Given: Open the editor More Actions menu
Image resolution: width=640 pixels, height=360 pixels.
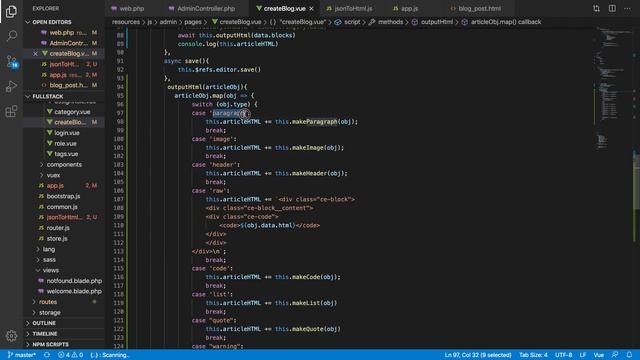Looking at the screenshot, I should 627,8.
